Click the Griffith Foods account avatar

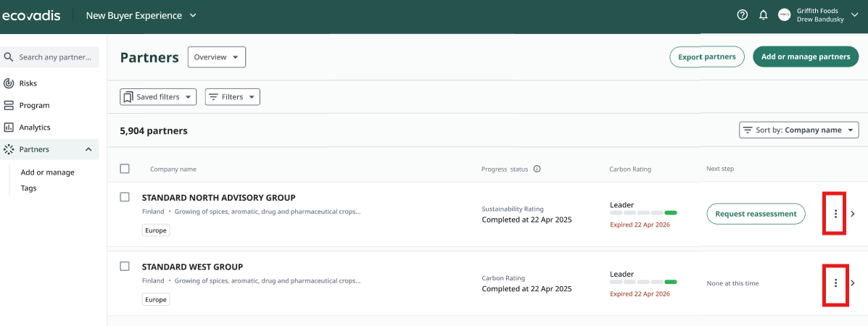point(785,15)
